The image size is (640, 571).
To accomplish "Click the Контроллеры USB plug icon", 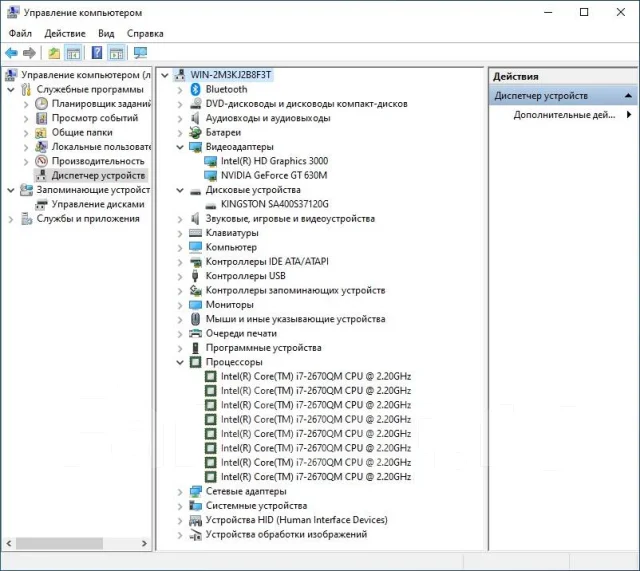I will (196, 276).
